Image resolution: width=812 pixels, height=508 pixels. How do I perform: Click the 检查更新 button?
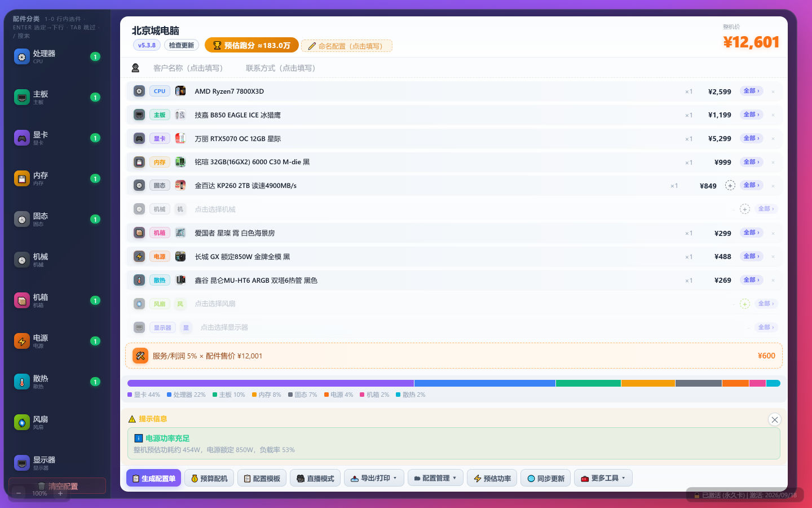[x=182, y=45]
